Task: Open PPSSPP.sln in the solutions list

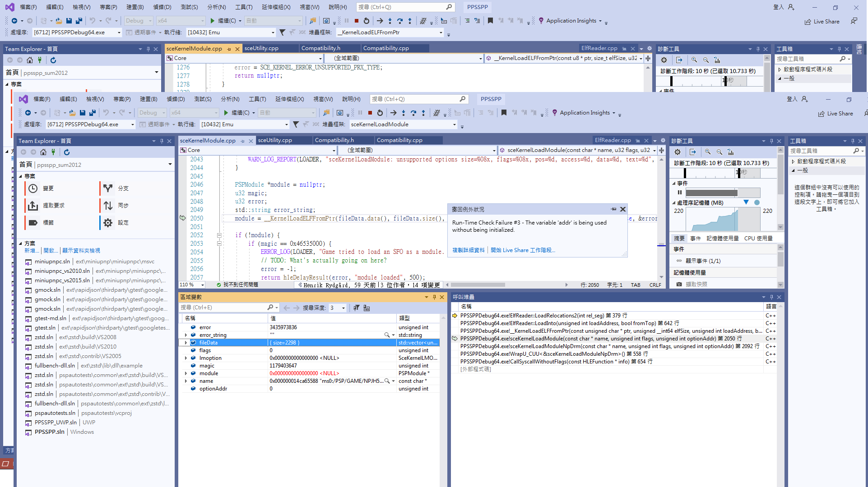Action: [x=50, y=432]
